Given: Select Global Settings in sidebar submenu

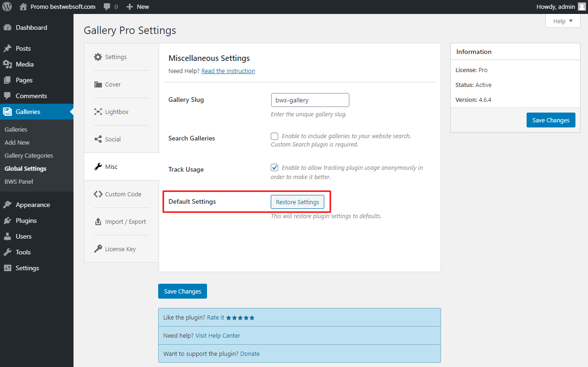Looking at the screenshot, I should pyautogui.click(x=26, y=168).
